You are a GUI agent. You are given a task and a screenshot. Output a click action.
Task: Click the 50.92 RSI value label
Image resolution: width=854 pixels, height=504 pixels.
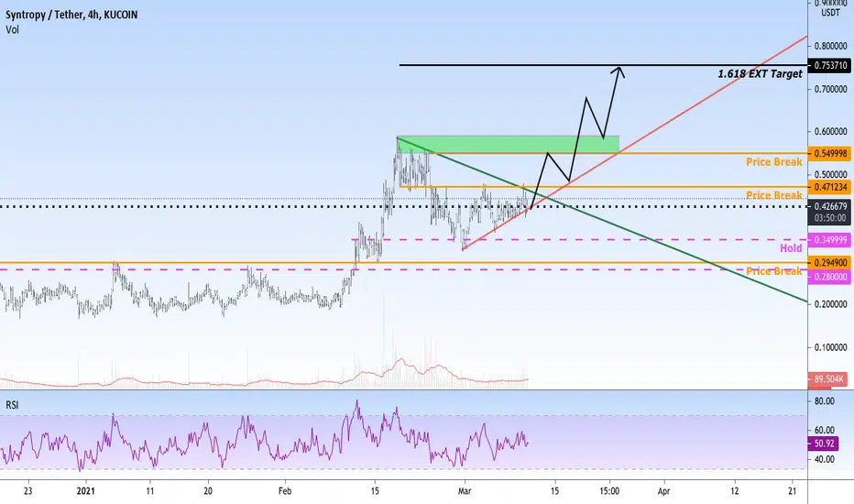[823, 444]
